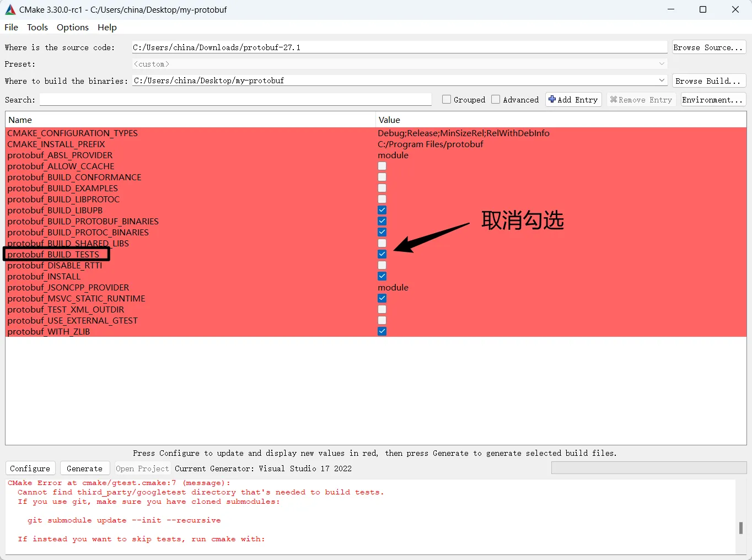Toggle protobuf_BUILD_LIBPROTOC checkbox
752x560 pixels.
(x=382, y=199)
